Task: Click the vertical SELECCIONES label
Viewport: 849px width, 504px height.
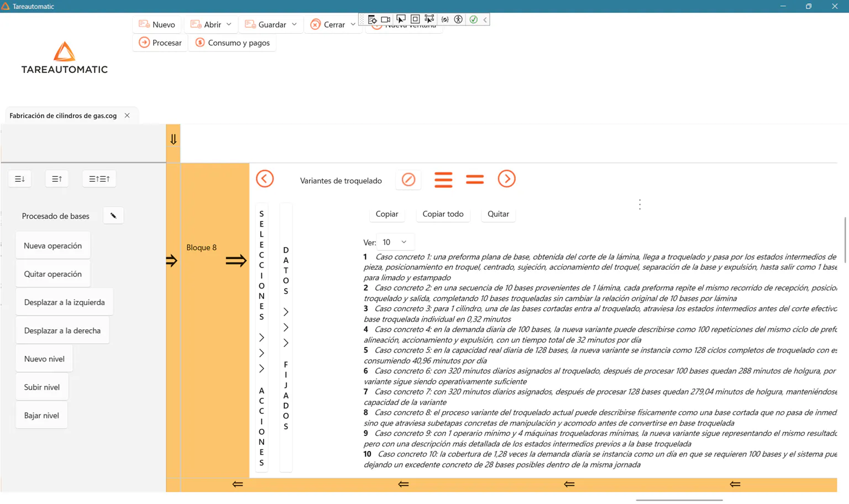Action: coord(261,265)
